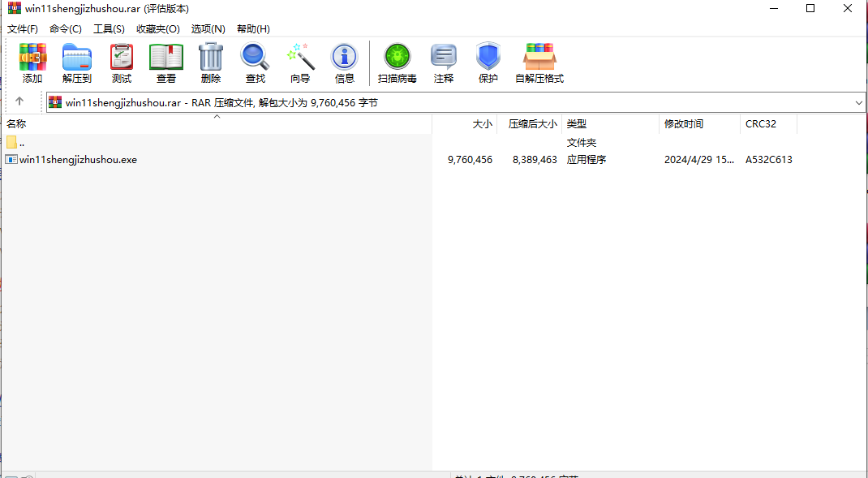Viewport: 868px width, 478px height.
Task: Click size value 9,760,456 in file row
Action: pyautogui.click(x=470, y=160)
